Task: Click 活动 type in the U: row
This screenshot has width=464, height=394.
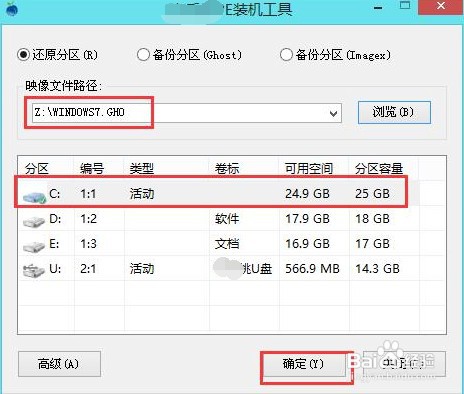Action: 142,269
